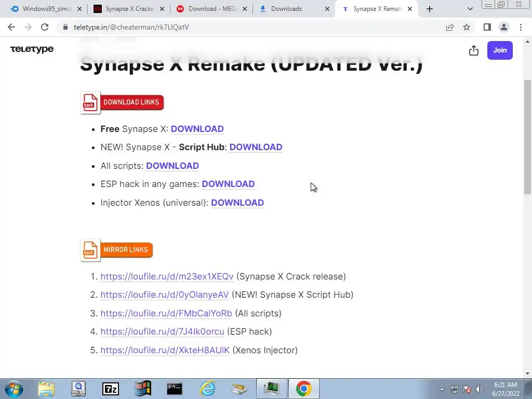The width and height of the screenshot is (532, 399).
Task: Bookmark this page with the star
Action: coord(467,27)
